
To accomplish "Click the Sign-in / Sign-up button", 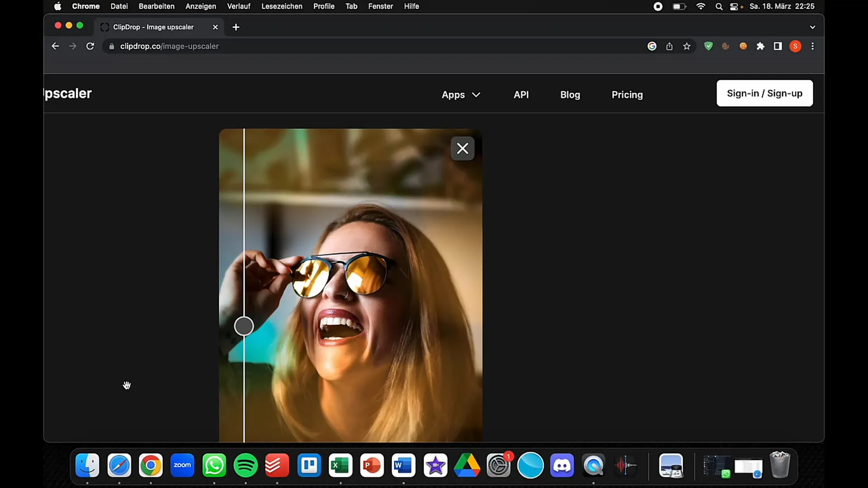I will pyautogui.click(x=764, y=93).
